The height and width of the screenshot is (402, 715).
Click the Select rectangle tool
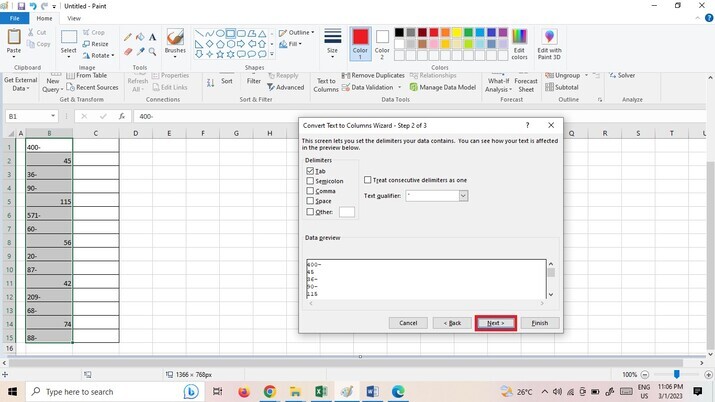pyautogui.click(x=69, y=37)
